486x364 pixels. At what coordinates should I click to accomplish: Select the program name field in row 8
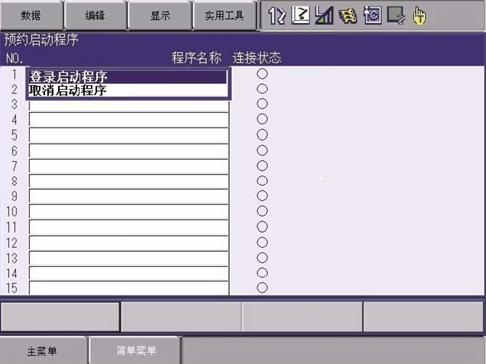[129, 181]
